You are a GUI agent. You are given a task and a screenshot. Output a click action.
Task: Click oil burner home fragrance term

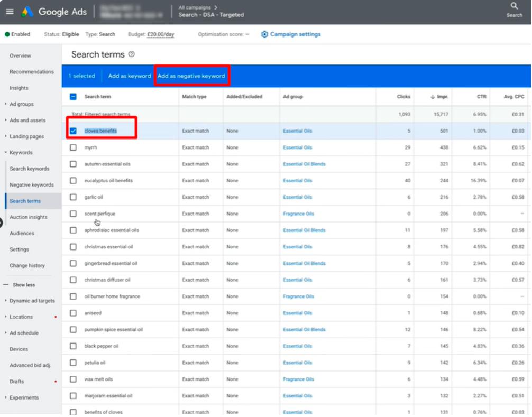click(112, 296)
